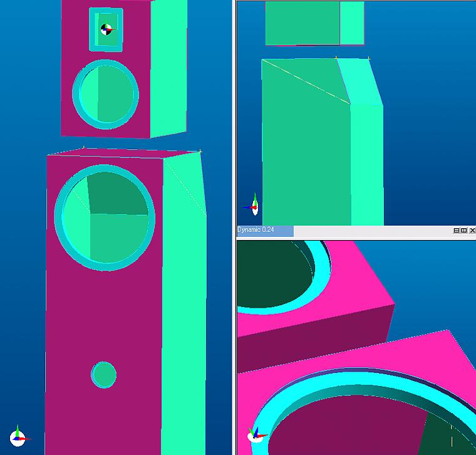Click the axis triad in the Dynamic view

point(257,435)
